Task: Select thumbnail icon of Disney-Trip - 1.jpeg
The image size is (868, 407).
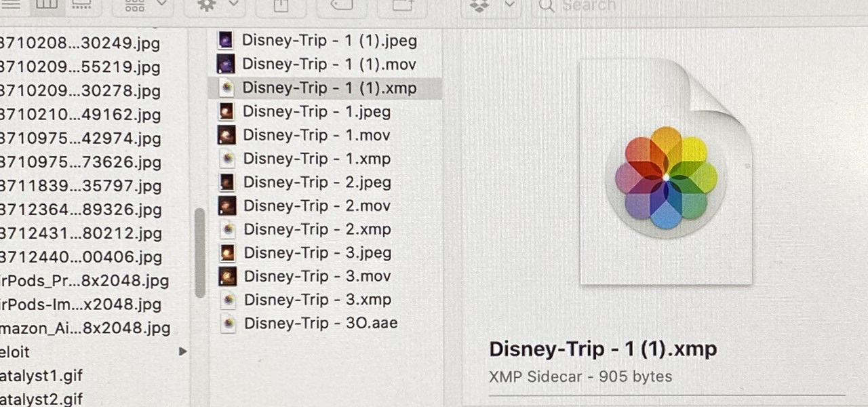Action: [x=226, y=111]
